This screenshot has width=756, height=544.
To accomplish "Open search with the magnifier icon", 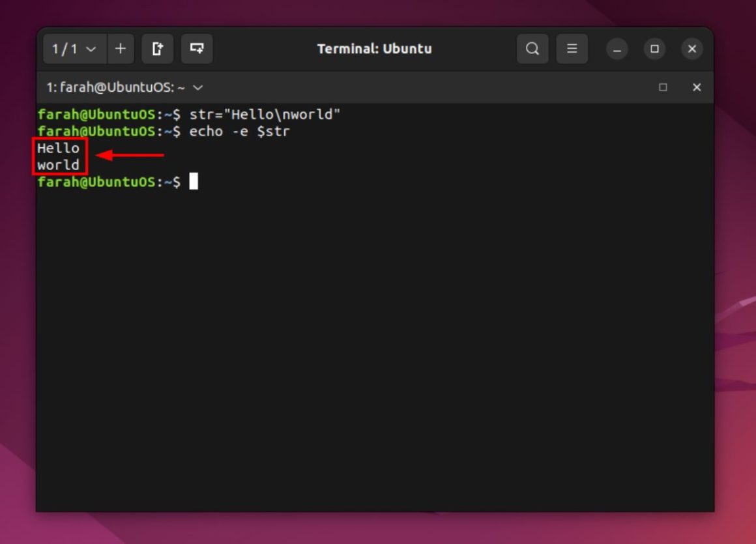I will (532, 49).
